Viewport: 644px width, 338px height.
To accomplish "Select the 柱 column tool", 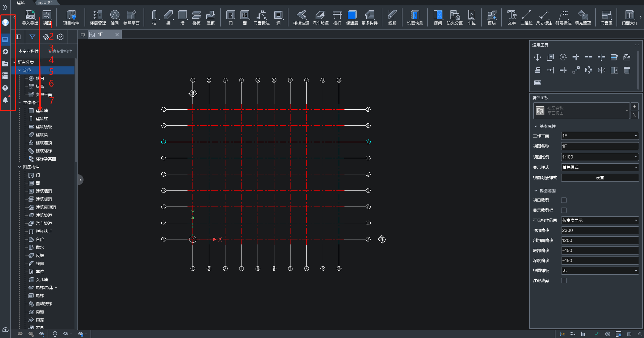I will click(x=154, y=17).
